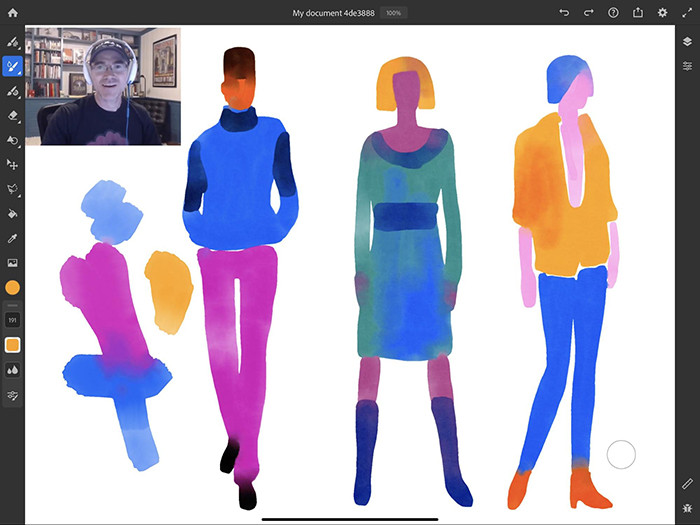Viewport: 700px width, 525px height.
Task: Go to the Home screen
Action: tap(13, 13)
